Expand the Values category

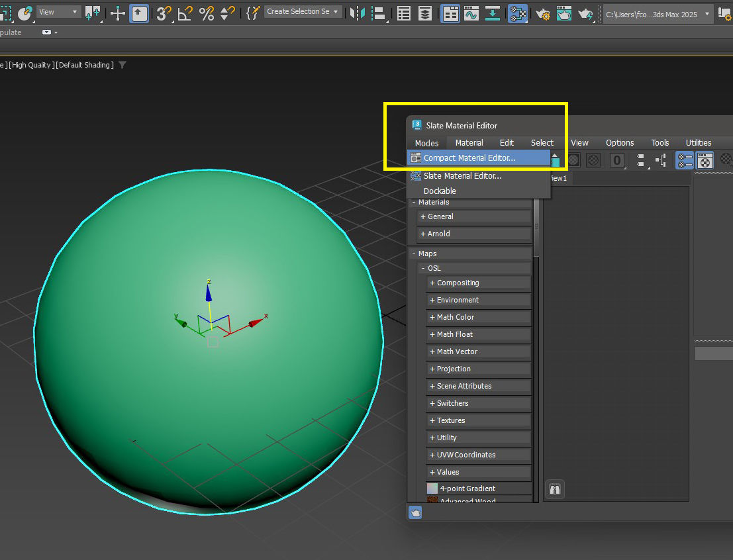[x=479, y=472]
